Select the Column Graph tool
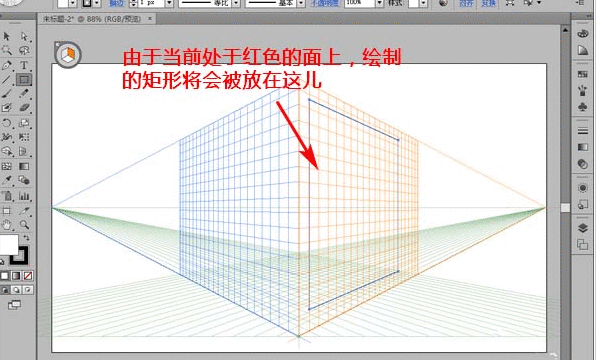Viewport: 598px width, 360px height. 24,196
